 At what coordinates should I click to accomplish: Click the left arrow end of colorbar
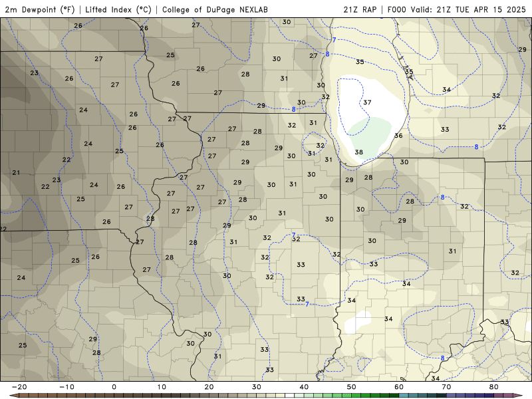(x=13, y=396)
